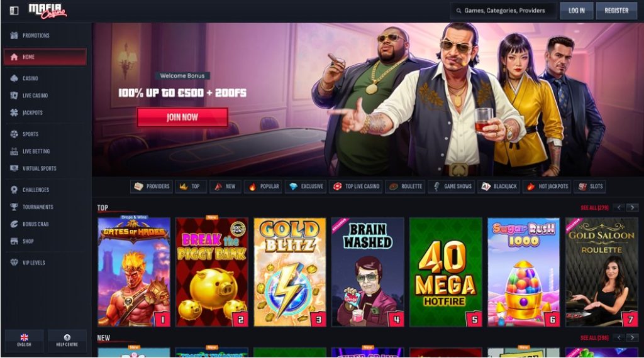The image size is (644, 358).
Task: Switch to the Hot Jackpots category
Action: click(548, 186)
